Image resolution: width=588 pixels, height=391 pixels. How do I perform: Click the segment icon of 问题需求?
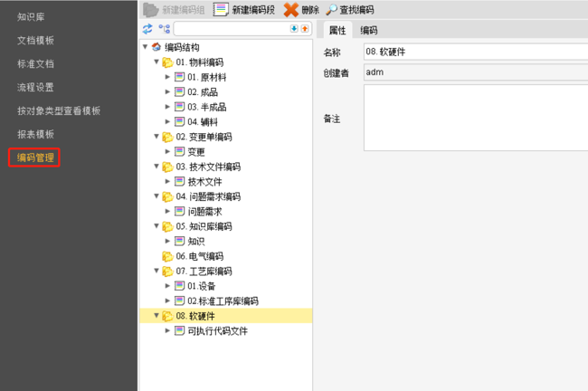click(180, 211)
